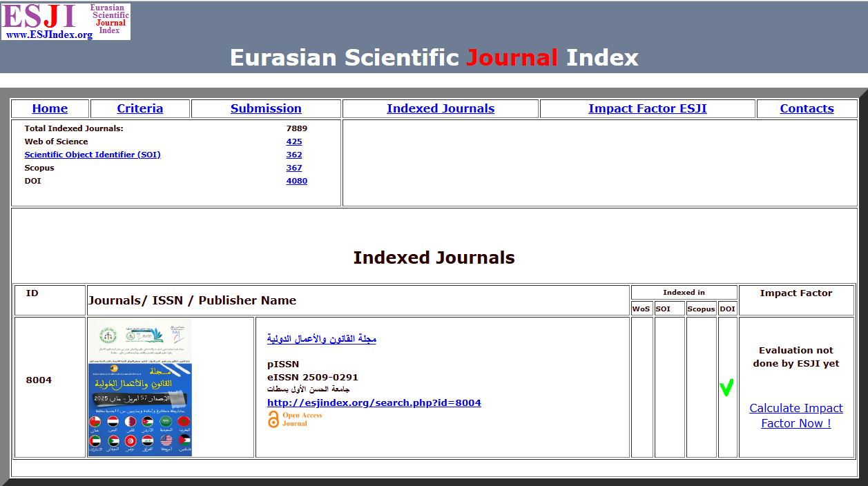Click the green DOI checkmark icon
This screenshot has width=868, height=486.
tap(726, 388)
